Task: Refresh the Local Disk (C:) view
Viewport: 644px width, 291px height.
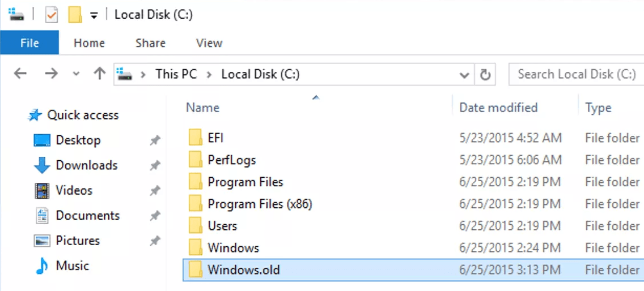Action: [485, 74]
